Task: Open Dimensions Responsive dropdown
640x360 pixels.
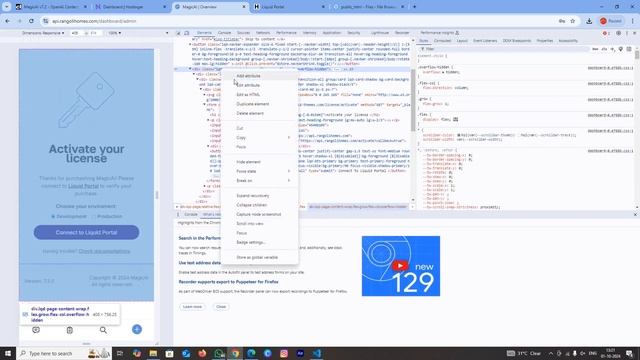Action: (43, 33)
